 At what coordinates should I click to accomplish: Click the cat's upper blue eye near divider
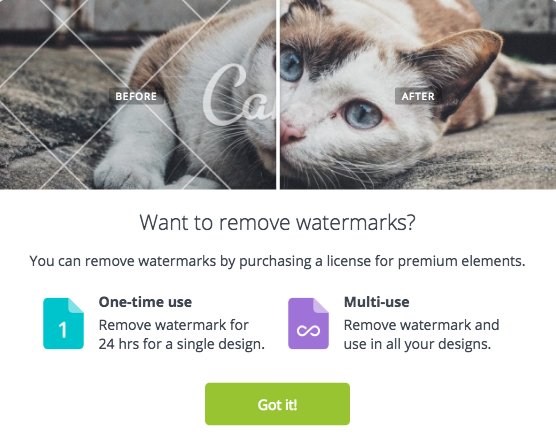tap(291, 65)
